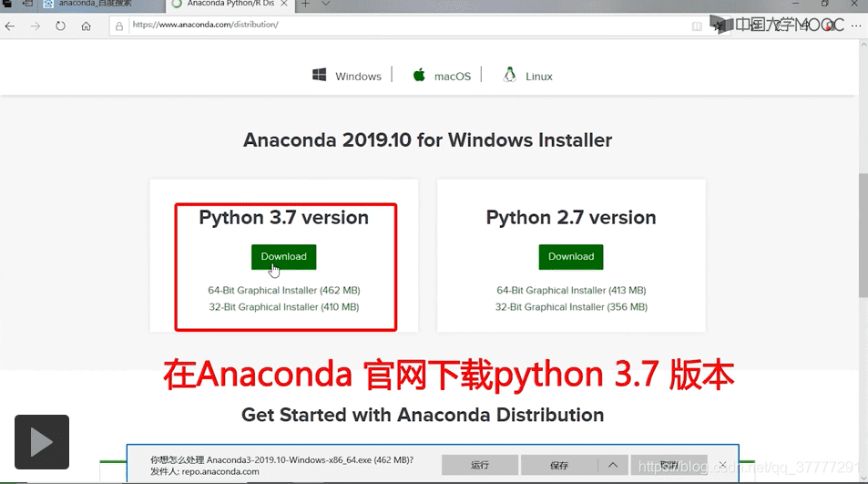Go back with the browser back arrow
The image size is (868, 484).
(10, 26)
